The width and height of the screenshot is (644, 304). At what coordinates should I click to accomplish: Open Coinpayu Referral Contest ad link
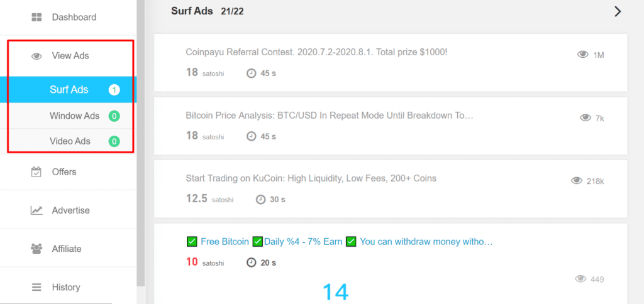point(316,53)
